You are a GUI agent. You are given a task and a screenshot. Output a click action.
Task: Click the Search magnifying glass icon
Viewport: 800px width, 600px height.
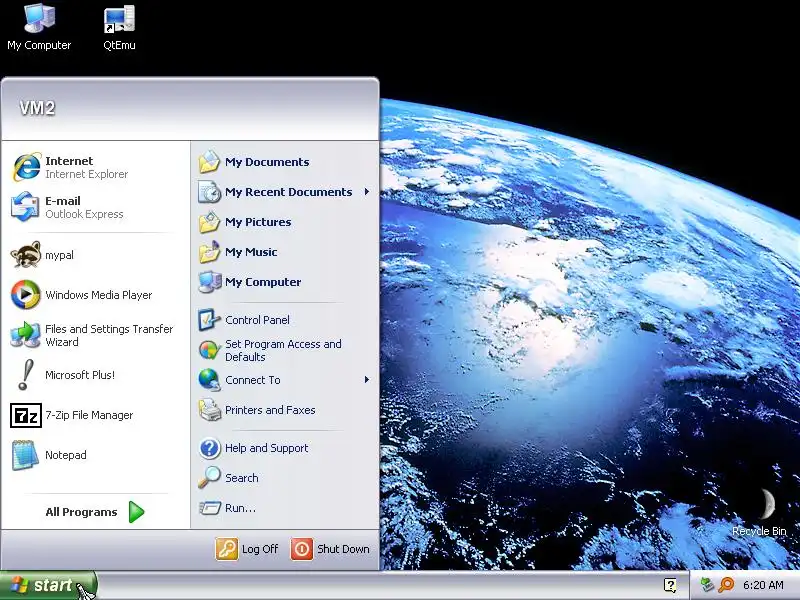[x=209, y=478]
